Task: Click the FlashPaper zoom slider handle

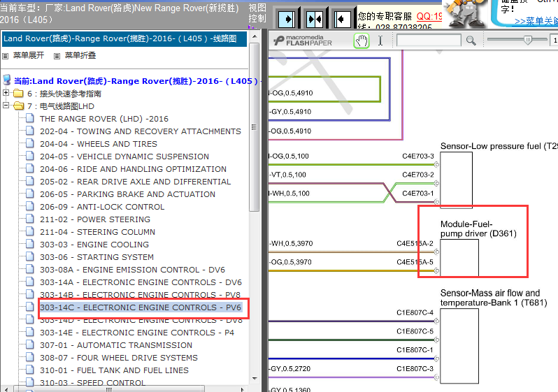Action: coord(528,40)
